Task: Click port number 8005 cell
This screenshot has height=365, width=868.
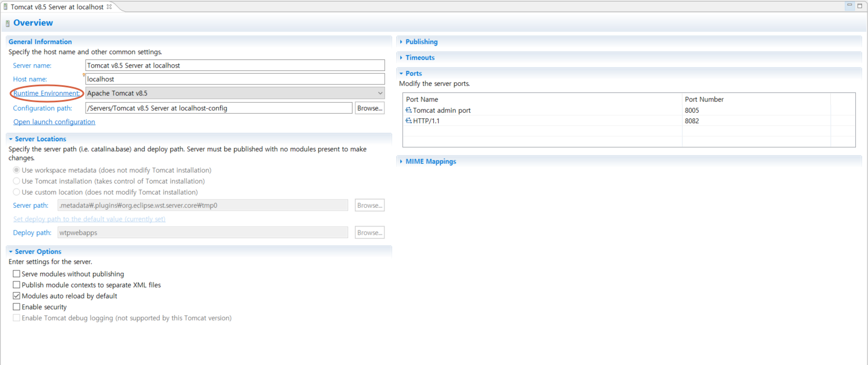Action: [692, 110]
